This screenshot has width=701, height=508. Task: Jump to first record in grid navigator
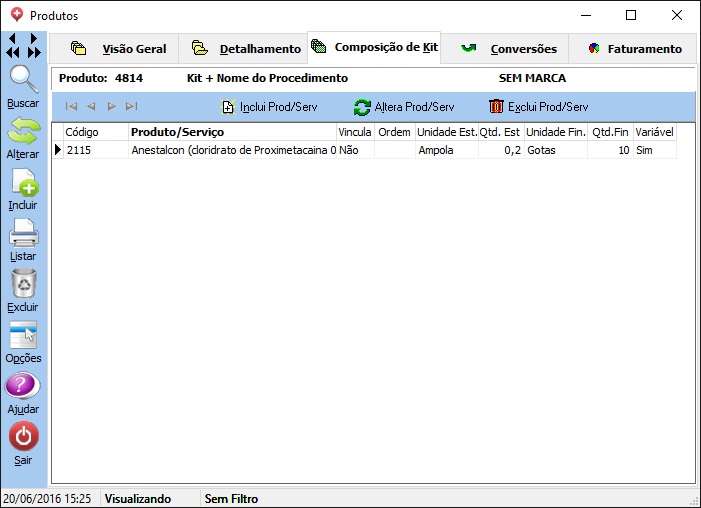click(x=71, y=106)
